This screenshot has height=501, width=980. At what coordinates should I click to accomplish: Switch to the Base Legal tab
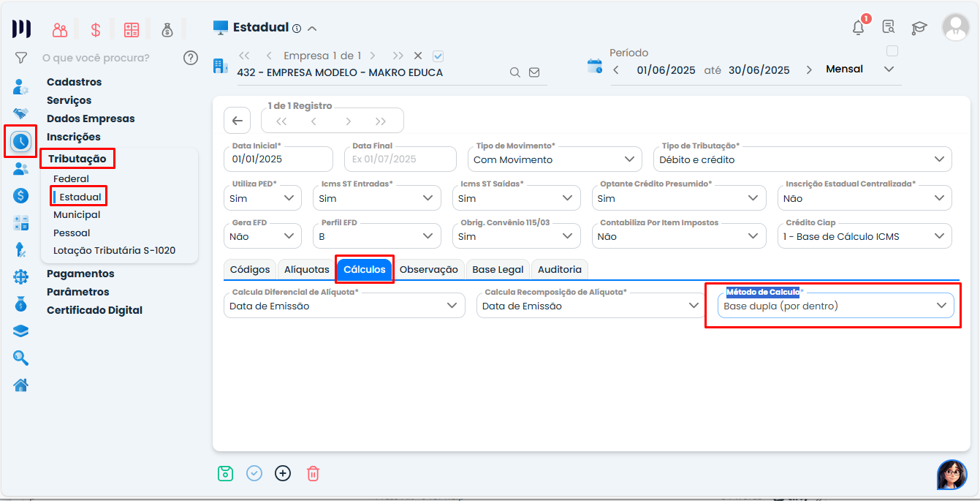click(x=498, y=269)
